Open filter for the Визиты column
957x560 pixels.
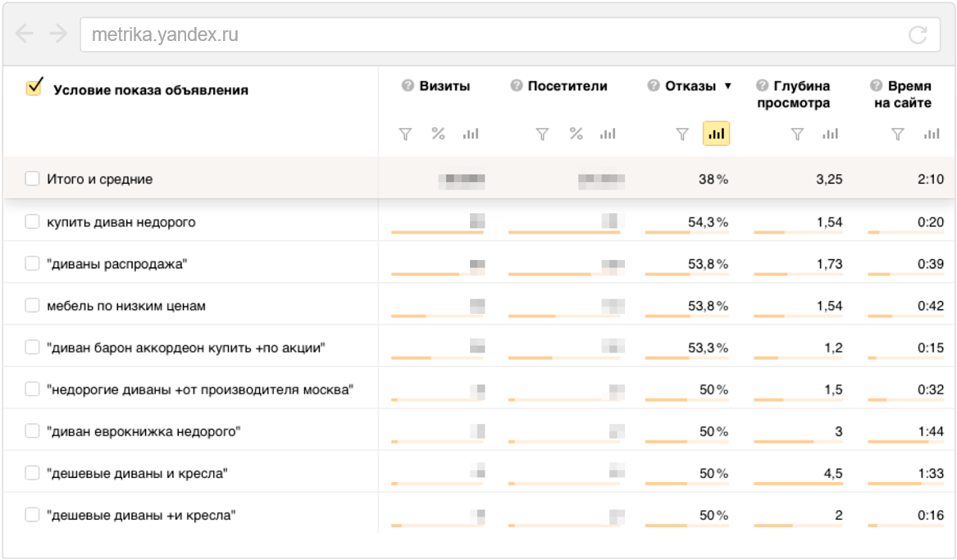[405, 134]
